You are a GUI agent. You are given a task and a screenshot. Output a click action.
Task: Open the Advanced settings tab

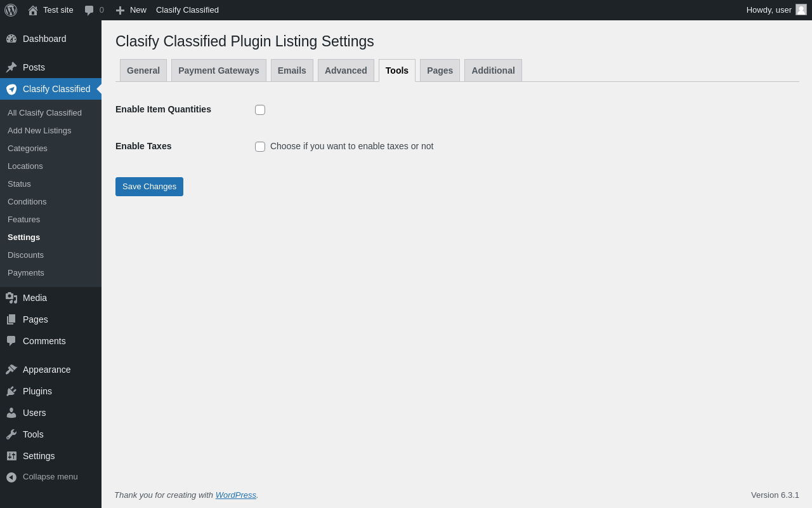pyautogui.click(x=346, y=70)
